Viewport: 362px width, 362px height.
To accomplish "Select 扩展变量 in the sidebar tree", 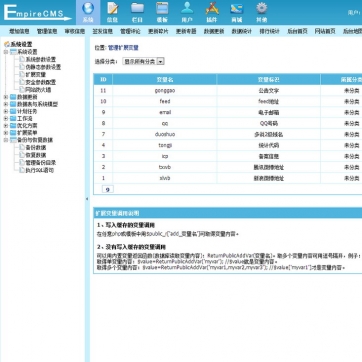I will [x=36, y=74].
